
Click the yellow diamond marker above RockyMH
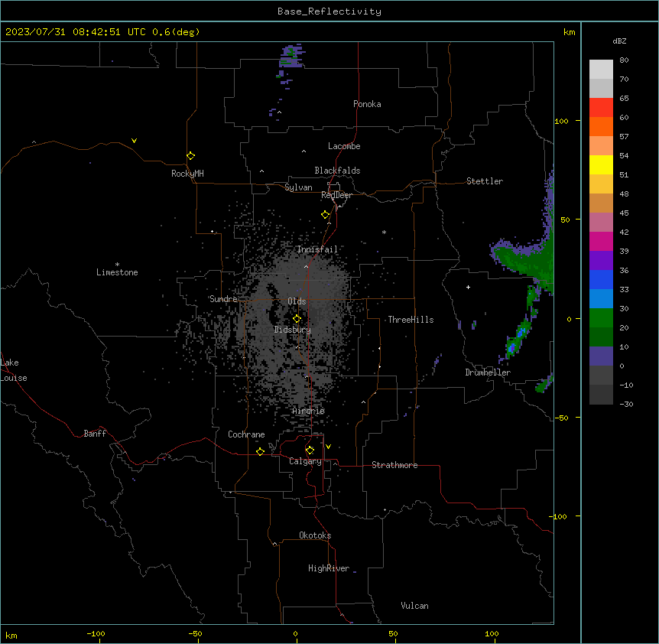tap(190, 155)
